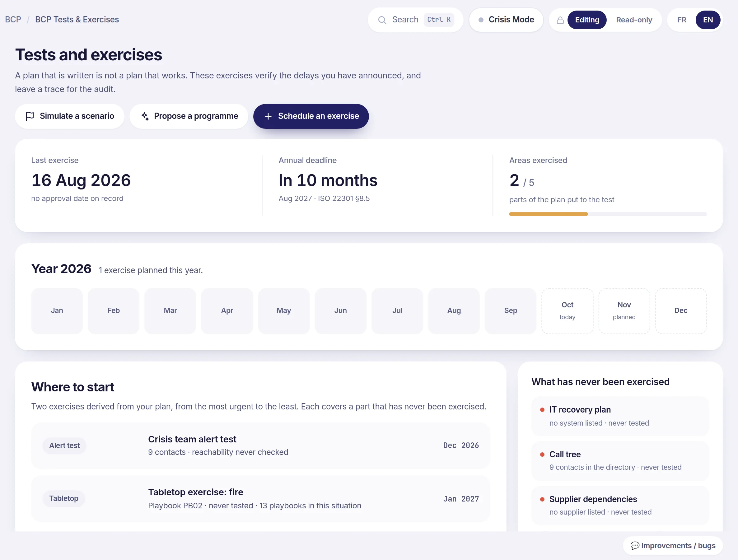Click the In 10 months deadline value

click(x=328, y=180)
